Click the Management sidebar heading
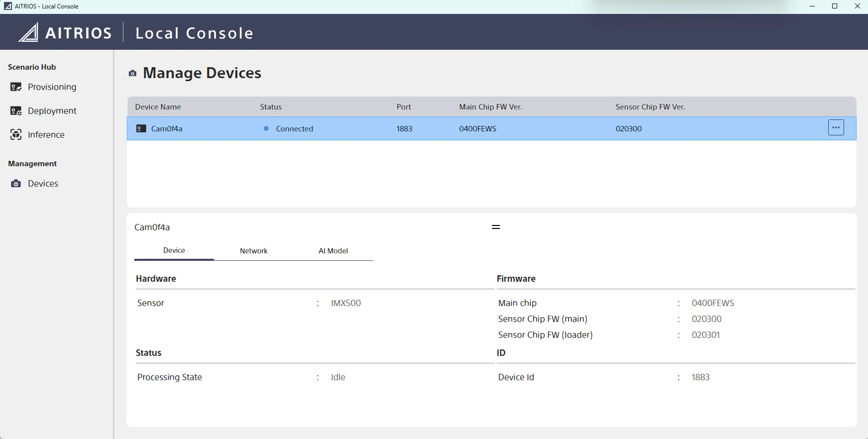Screen dimensions: 868x439 pos(32,164)
